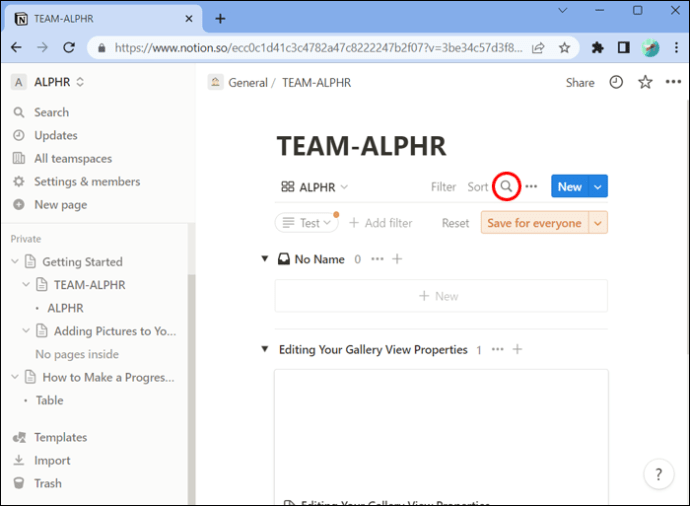Click the database search magnifier icon

507,187
